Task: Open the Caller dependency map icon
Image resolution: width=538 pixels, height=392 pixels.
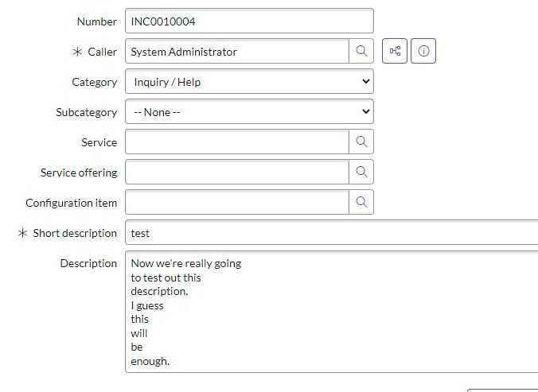Action: [x=395, y=51]
